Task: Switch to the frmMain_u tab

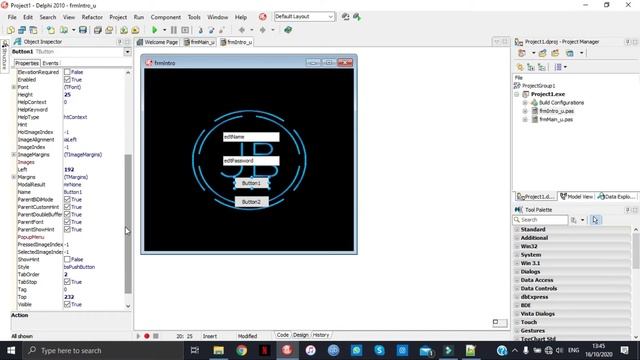Action: click(x=199, y=42)
